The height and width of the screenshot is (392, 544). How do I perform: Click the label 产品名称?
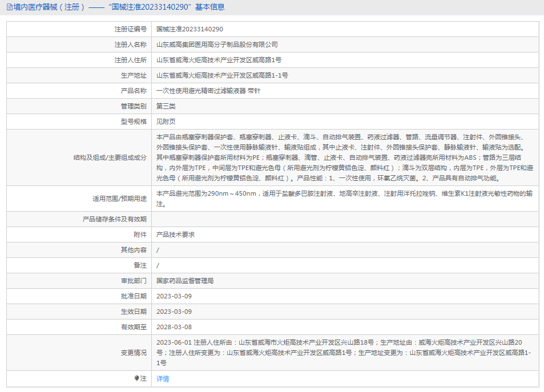point(134,91)
